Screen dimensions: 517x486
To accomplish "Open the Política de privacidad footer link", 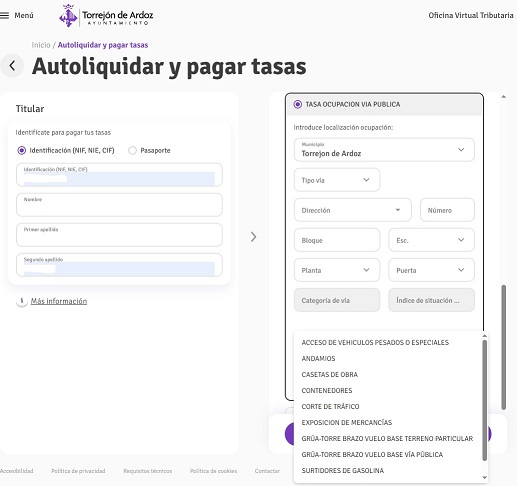I will (78, 471).
